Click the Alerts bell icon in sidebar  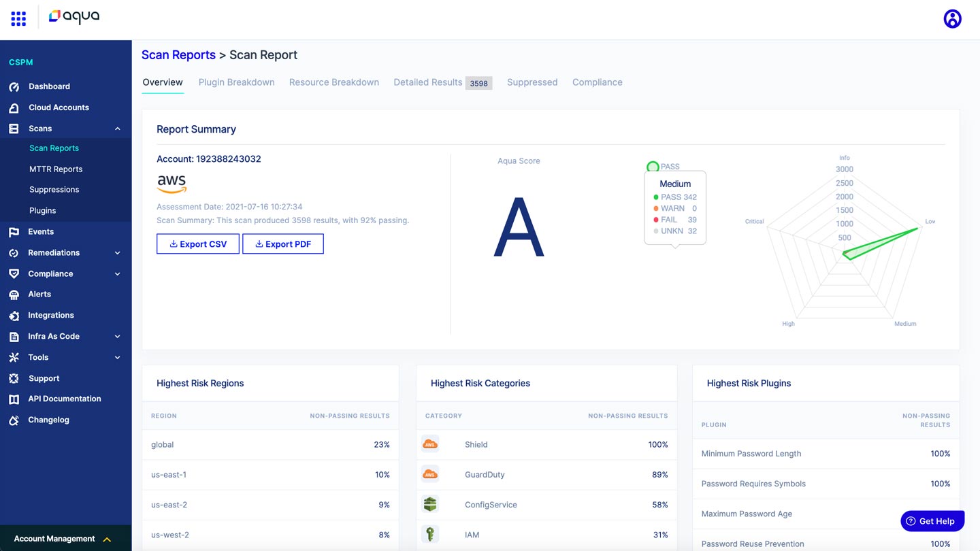click(x=14, y=294)
